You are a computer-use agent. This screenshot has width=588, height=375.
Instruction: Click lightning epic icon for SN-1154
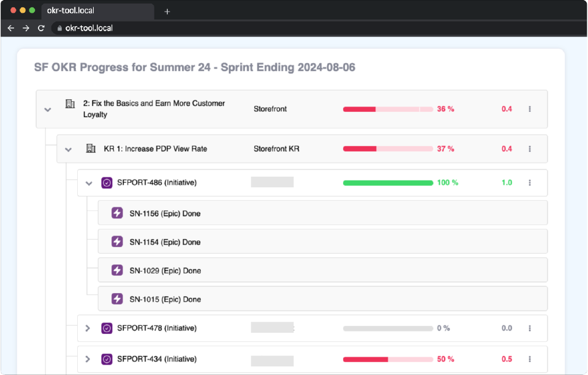coord(117,242)
